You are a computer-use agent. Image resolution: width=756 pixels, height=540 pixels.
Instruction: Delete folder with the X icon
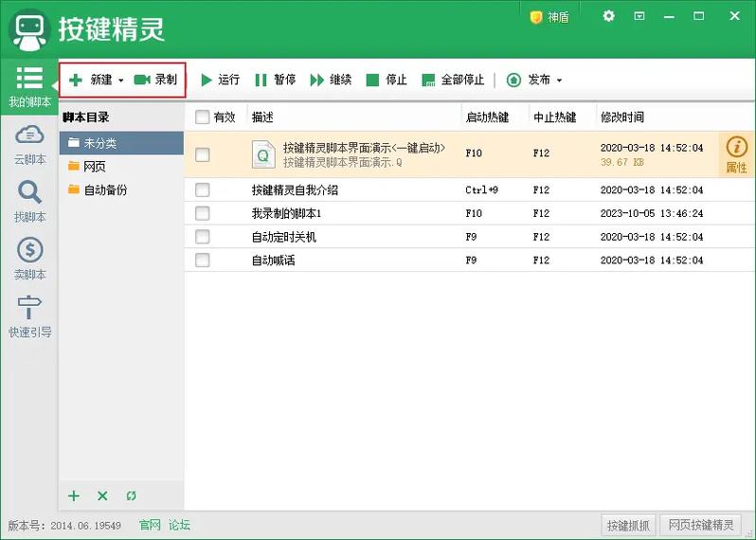click(102, 495)
